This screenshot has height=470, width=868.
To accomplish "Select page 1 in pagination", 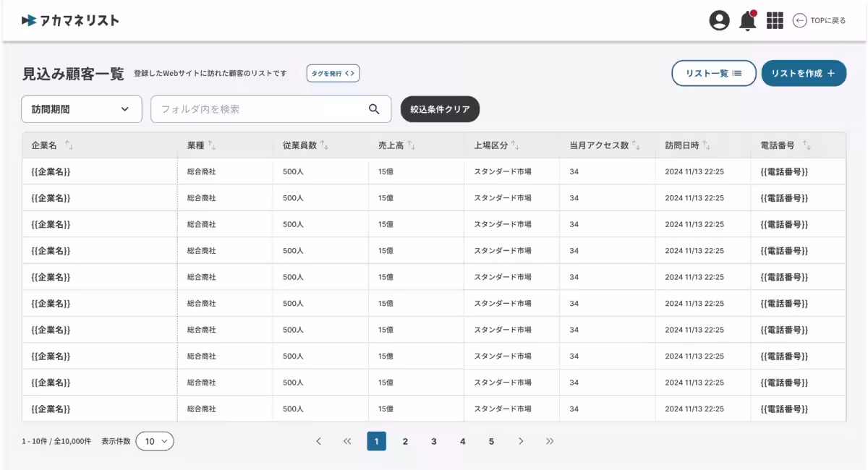I will tap(376, 441).
